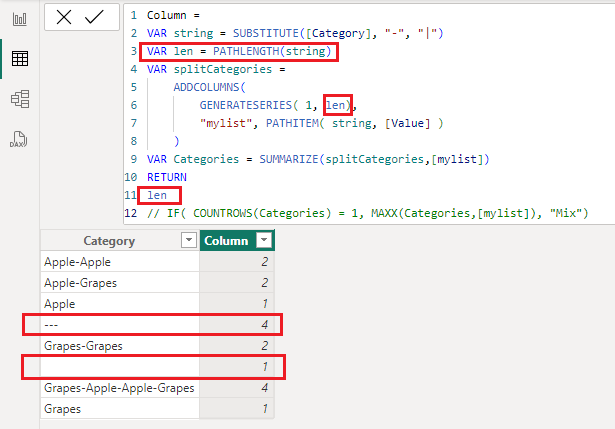Click the Apple-Apple cell
Screen dimensions: 615x429
(x=120, y=262)
